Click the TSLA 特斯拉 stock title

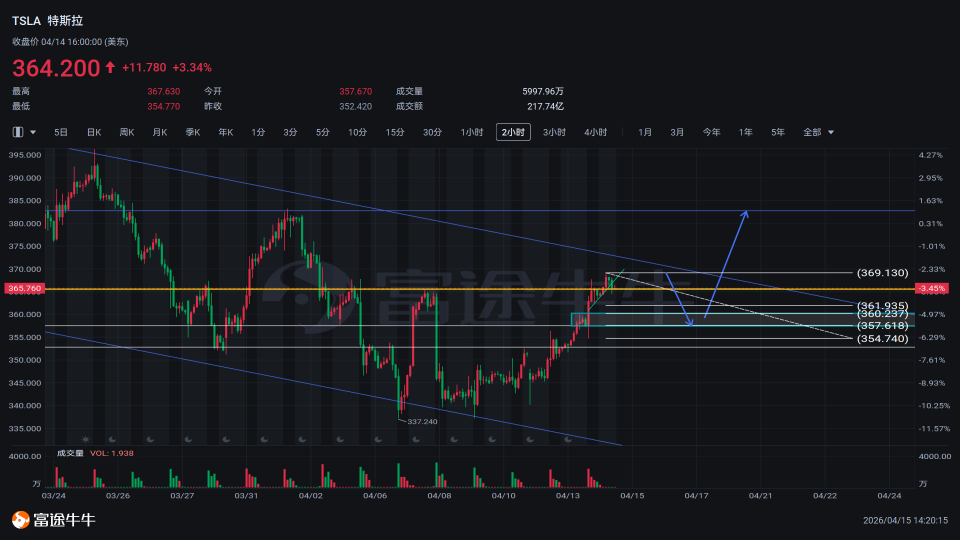pos(47,21)
